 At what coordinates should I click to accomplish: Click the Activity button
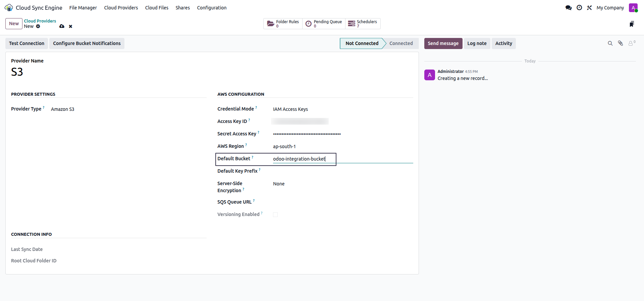coord(504,43)
